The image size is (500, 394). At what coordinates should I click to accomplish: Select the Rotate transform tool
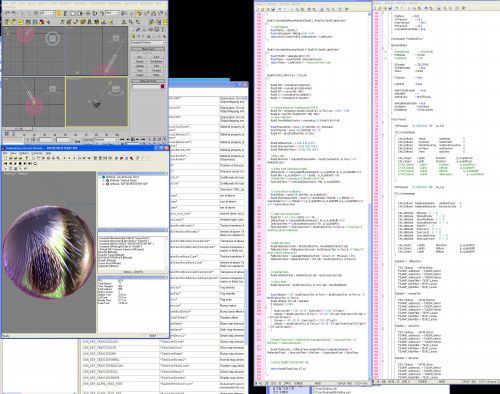[95, 13]
